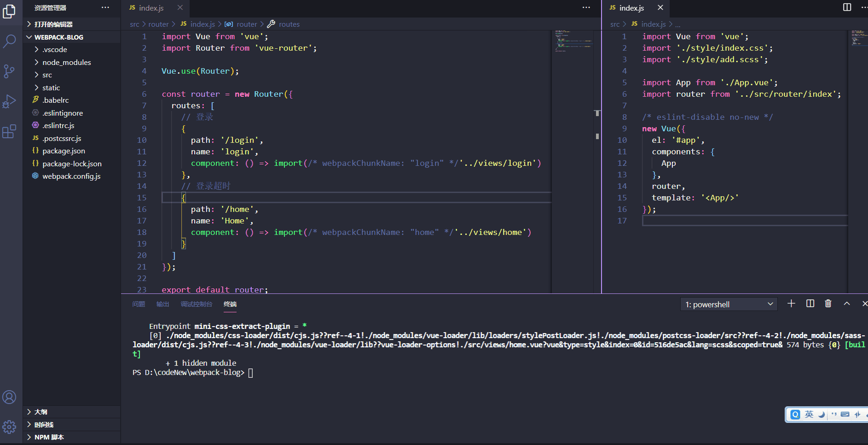
Task: Open the Extensions view
Action: [10, 132]
